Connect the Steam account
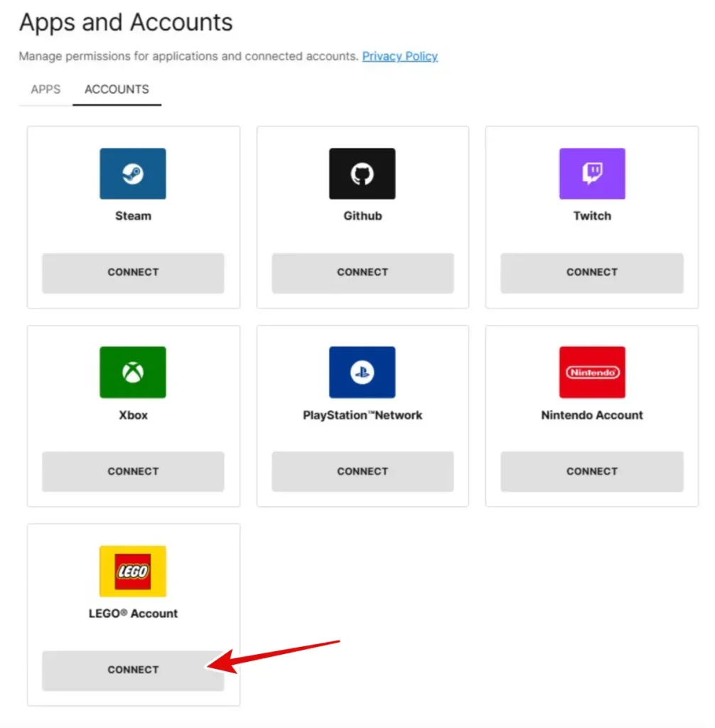 [x=133, y=272]
